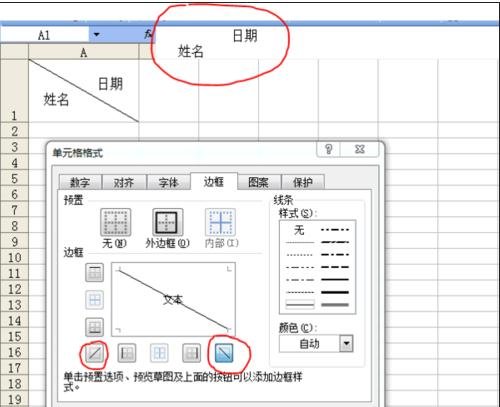This screenshot has width=500, height=407.
Task: Select row header 19
Action: point(14,399)
